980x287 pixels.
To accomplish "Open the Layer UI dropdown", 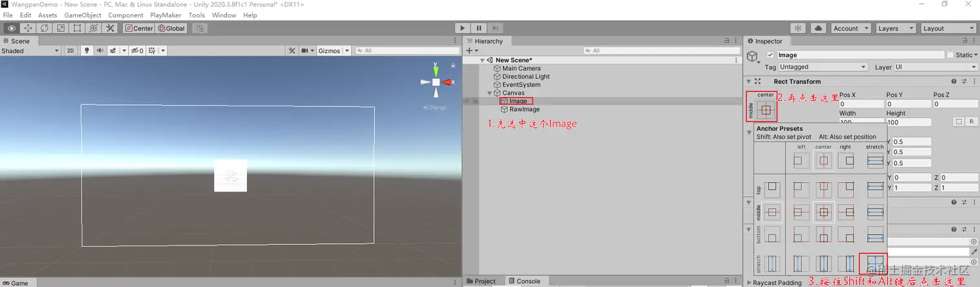I will pyautogui.click(x=935, y=67).
